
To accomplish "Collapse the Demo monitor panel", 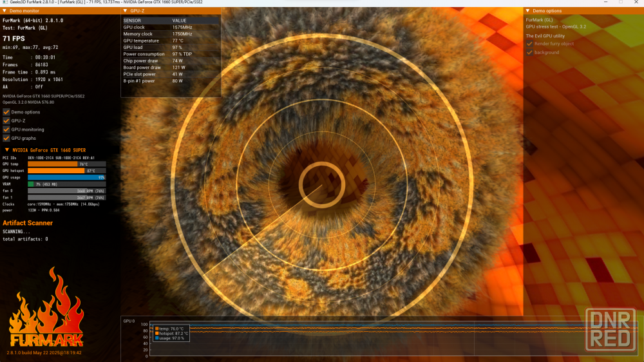I will 5,11.
